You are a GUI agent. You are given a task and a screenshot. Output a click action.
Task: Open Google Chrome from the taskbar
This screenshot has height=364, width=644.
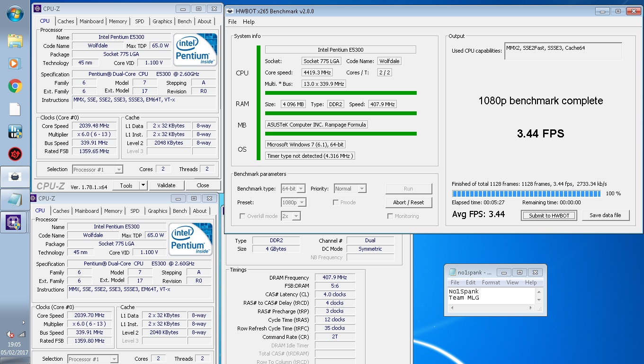tap(15, 86)
